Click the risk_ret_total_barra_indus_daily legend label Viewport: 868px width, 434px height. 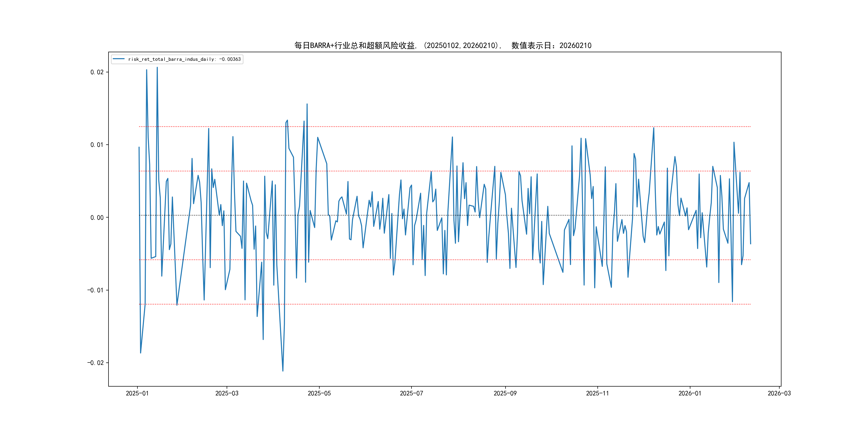tap(171, 59)
